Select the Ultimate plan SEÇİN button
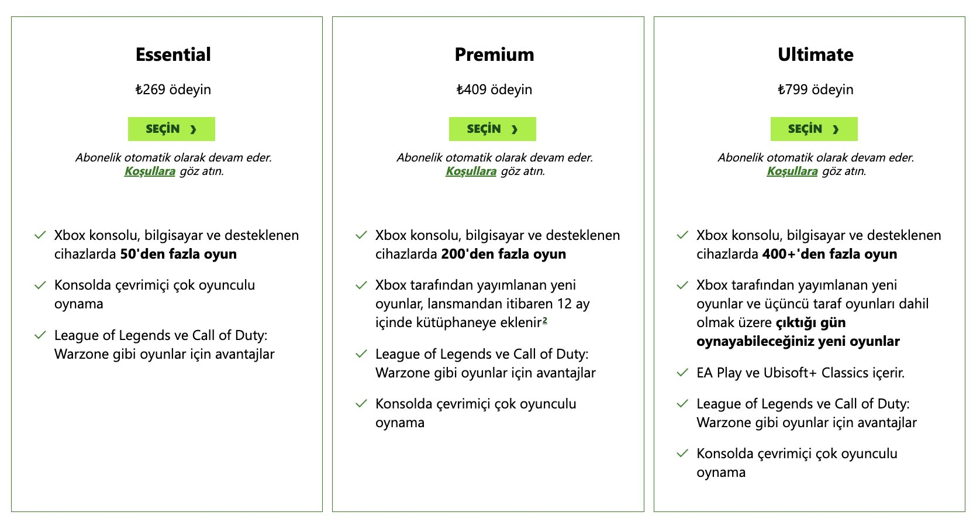The image size is (980, 529). tap(814, 129)
